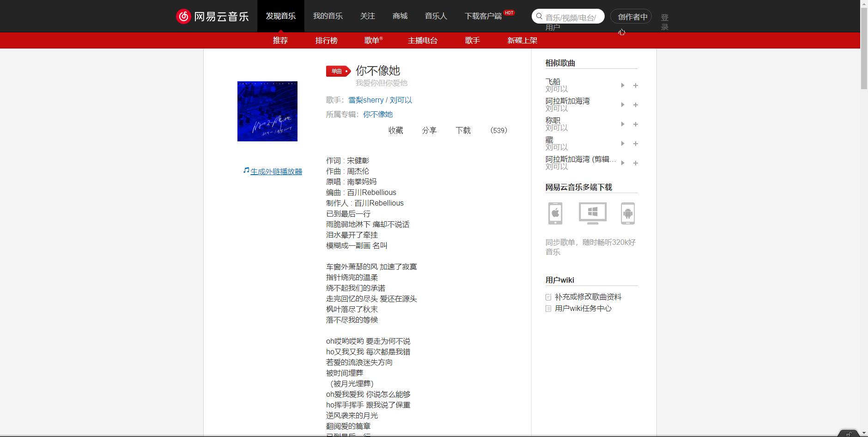868x437 pixels.
Task: Open the comments section (539)
Action: 498,130
